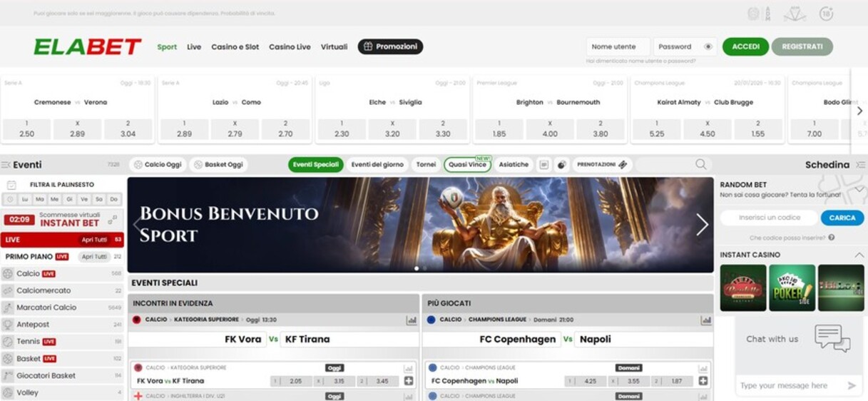
Task: Expand all LIVE events with Apri Tutti
Action: (94, 240)
